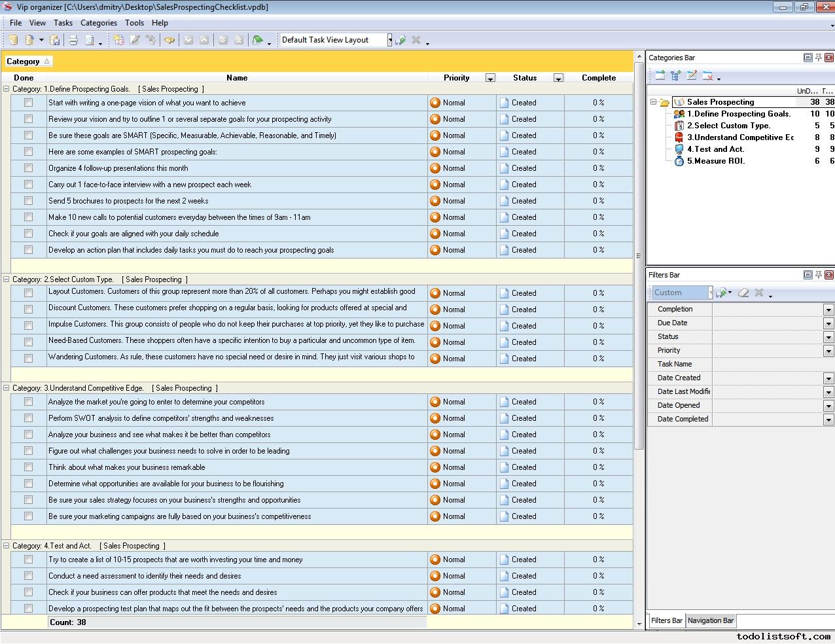Click Add Category icon in Categories Bar
This screenshot has height=644, width=835.
coord(660,76)
